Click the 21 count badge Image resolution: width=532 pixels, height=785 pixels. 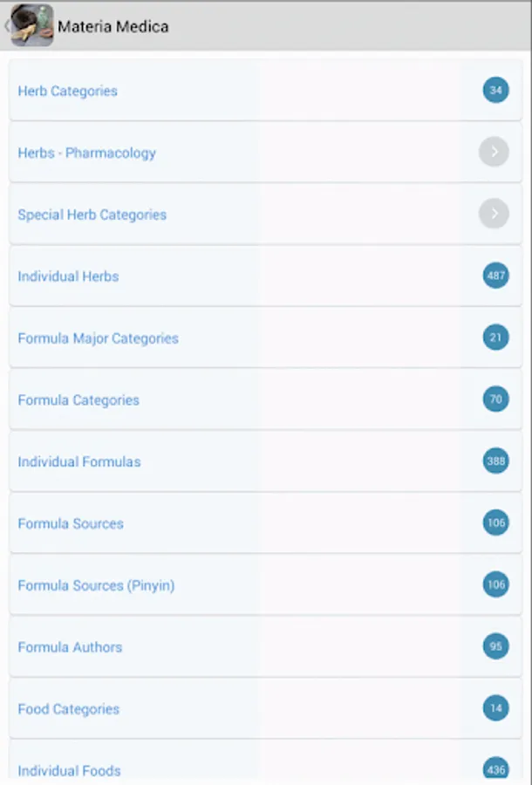point(495,338)
